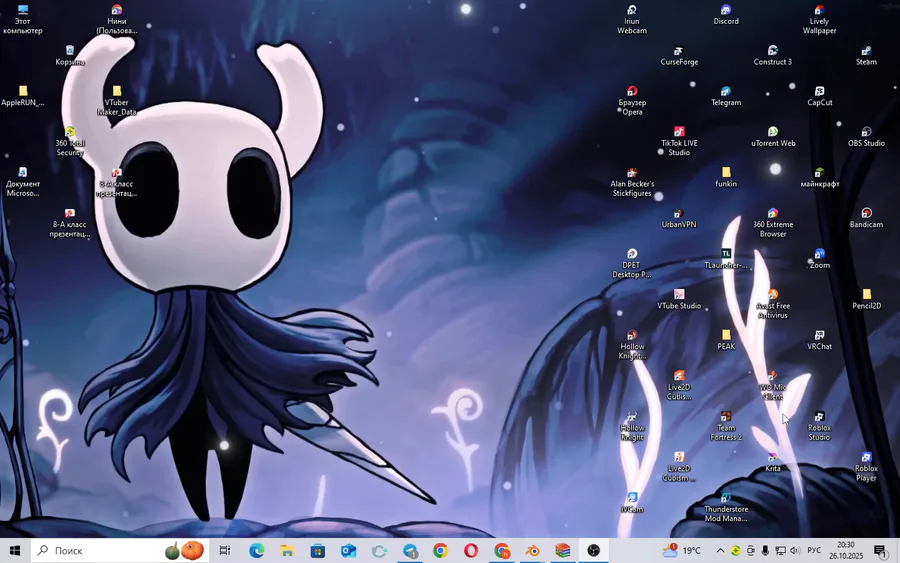Open Blender from the taskbar
Viewport: 900px width, 563px height.
532,551
